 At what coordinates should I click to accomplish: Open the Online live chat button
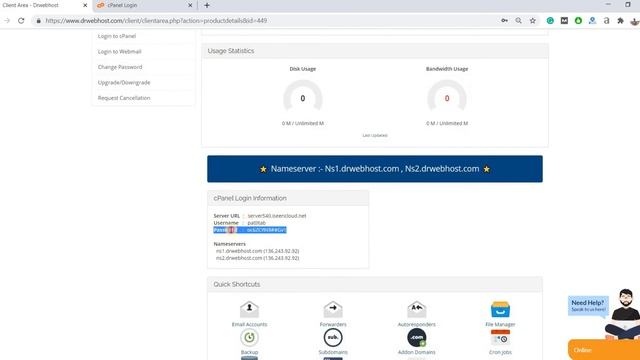604,350
